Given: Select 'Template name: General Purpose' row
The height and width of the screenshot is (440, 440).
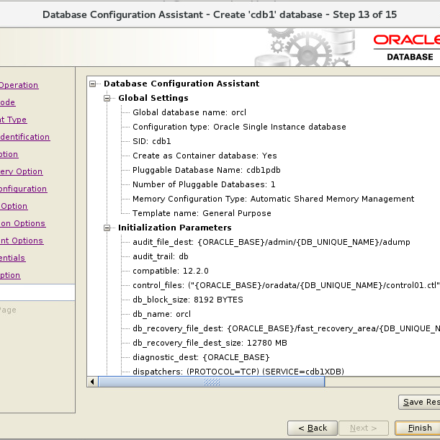Looking at the screenshot, I should [202, 213].
